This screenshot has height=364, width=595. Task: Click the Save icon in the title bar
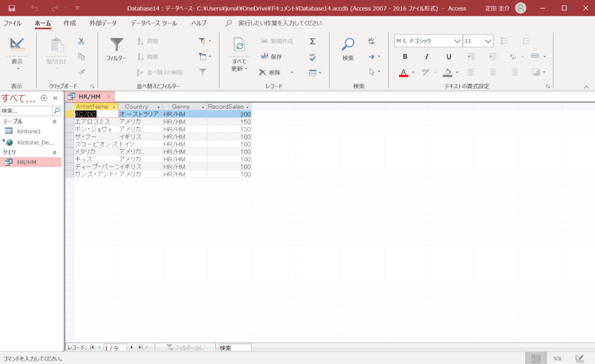click(12, 8)
